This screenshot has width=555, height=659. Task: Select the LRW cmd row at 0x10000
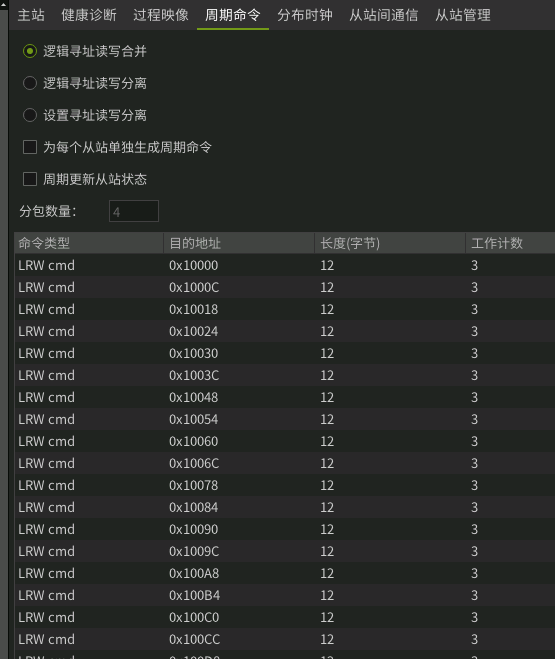tap(284, 265)
